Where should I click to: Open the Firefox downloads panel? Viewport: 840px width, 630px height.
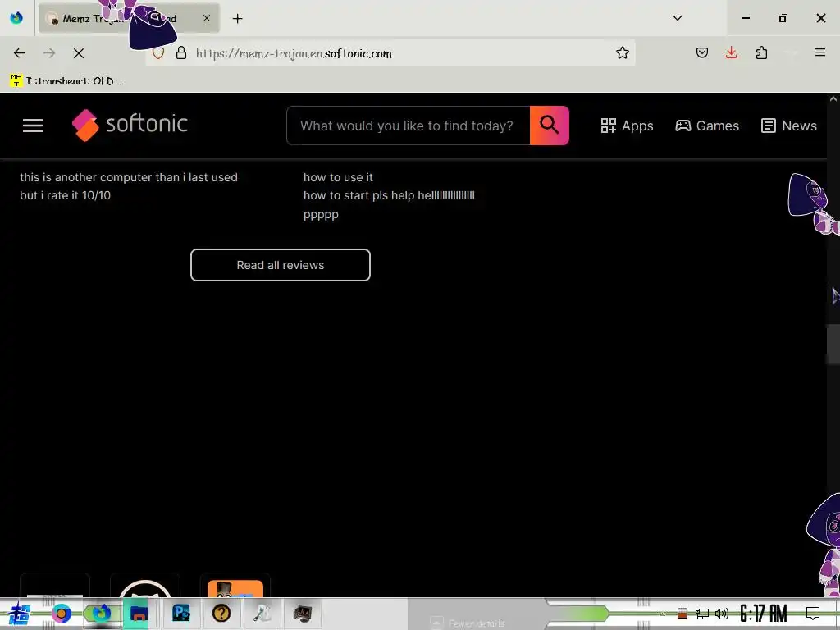731,52
